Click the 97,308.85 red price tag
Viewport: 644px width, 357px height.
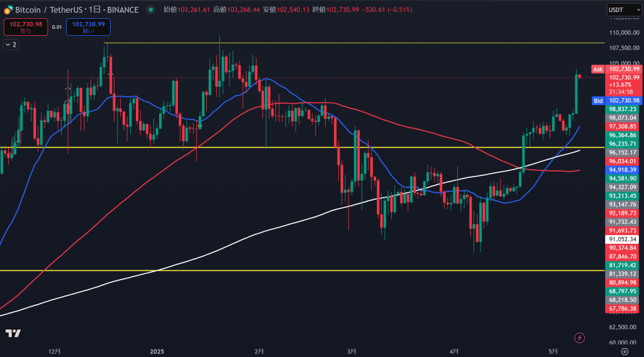click(x=623, y=126)
